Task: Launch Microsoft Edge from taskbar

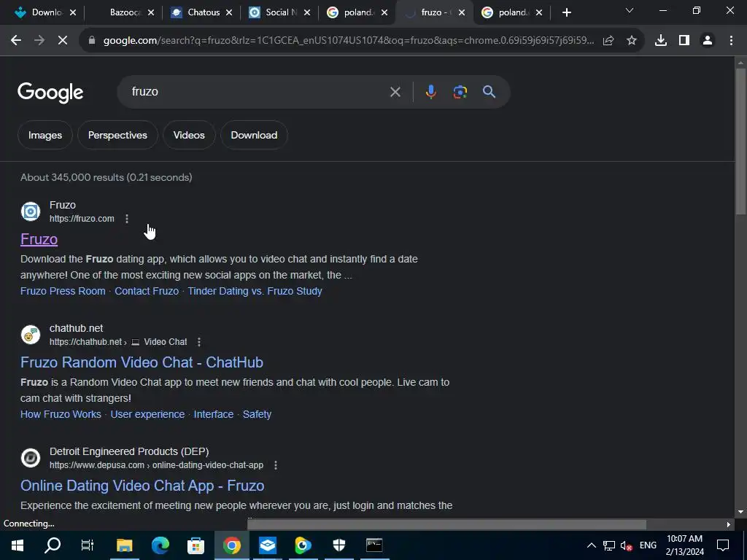Action: [x=160, y=545]
